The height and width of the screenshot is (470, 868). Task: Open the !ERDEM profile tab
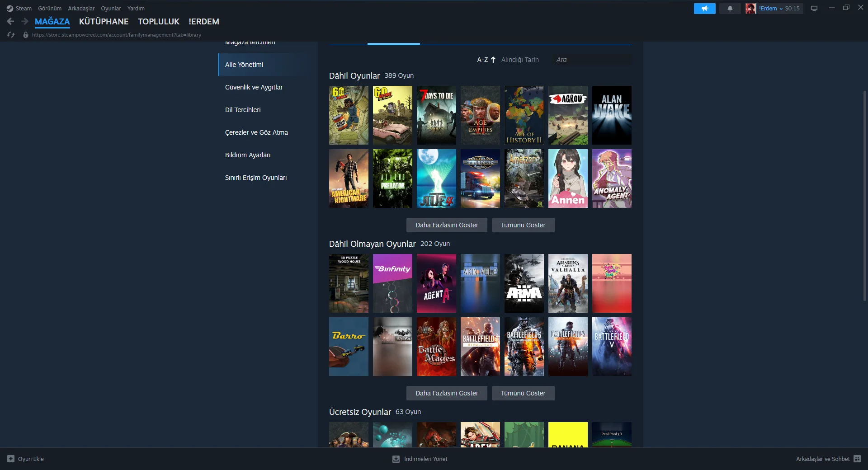tap(204, 21)
